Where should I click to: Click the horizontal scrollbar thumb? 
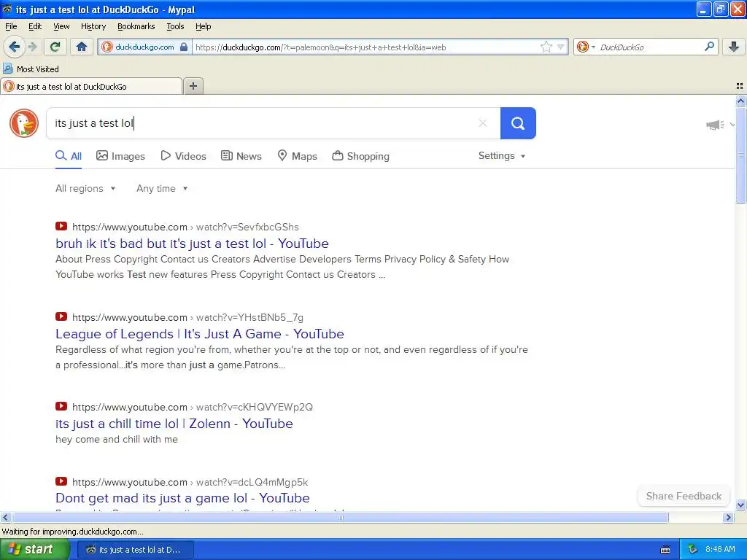[340, 517]
